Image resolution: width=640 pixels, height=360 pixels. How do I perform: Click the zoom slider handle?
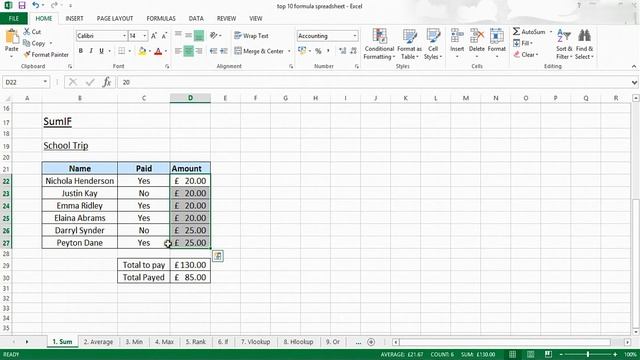click(588, 354)
